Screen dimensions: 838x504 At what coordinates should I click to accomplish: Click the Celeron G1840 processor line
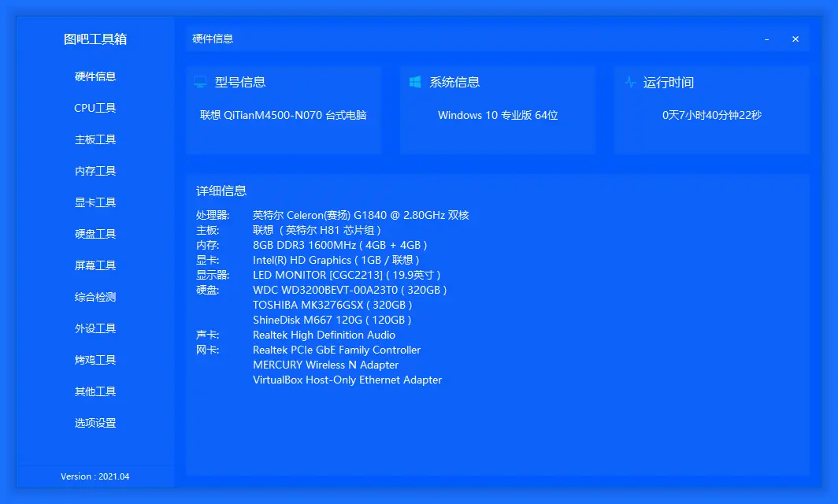[x=361, y=215]
